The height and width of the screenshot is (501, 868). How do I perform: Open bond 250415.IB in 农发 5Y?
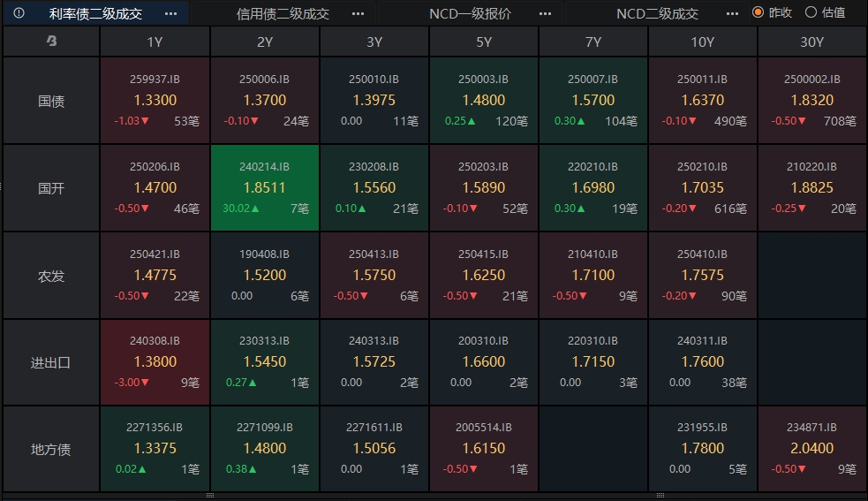tap(484, 275)
